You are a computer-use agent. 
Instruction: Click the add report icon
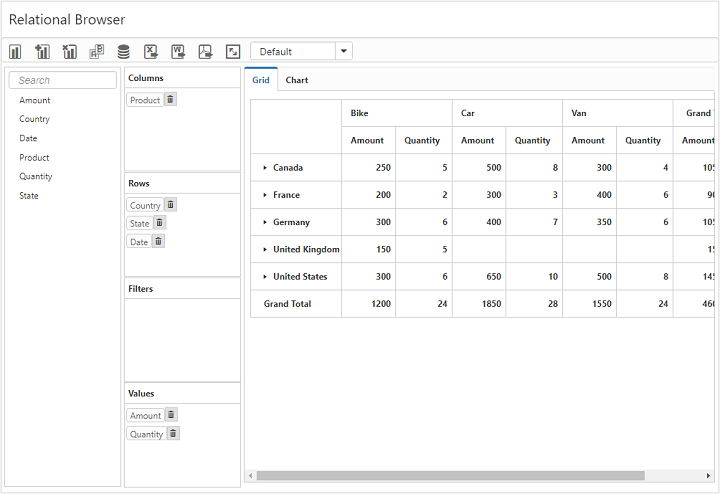42,51
